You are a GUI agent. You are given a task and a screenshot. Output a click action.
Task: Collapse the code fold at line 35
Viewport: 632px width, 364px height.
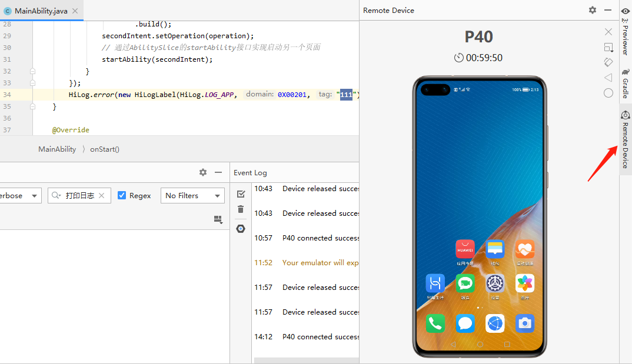[x=32, y=106]
